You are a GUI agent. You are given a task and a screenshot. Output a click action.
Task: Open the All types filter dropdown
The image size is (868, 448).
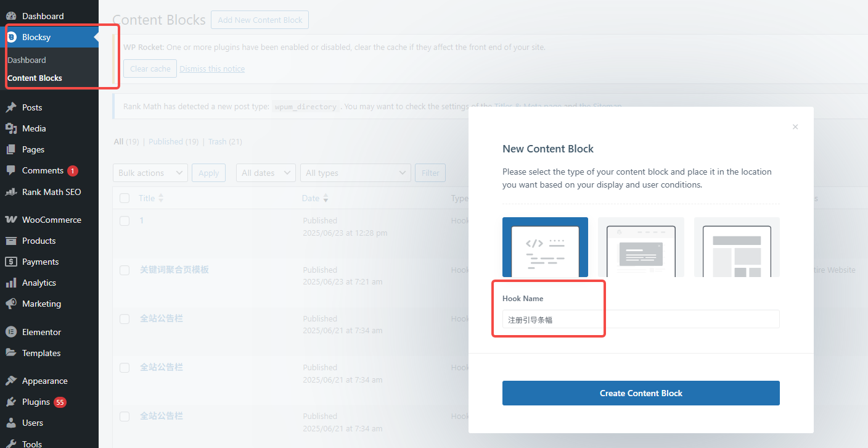click(356, 173)
